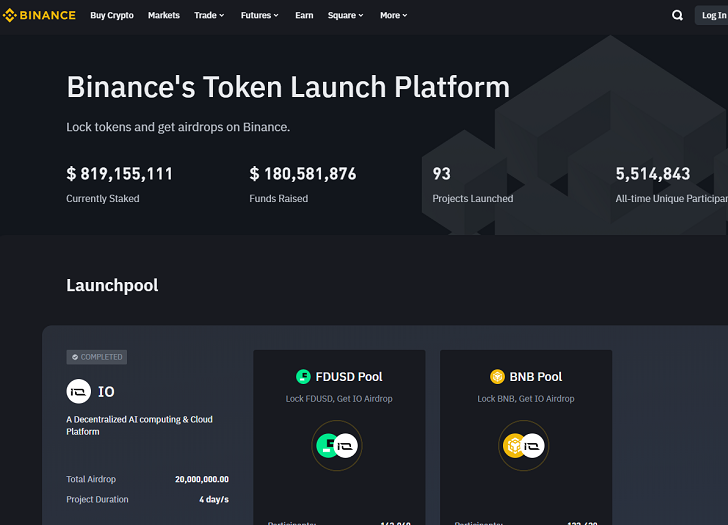
Task: Click the Binance's Token Launch Platform title
Action: 288,87
